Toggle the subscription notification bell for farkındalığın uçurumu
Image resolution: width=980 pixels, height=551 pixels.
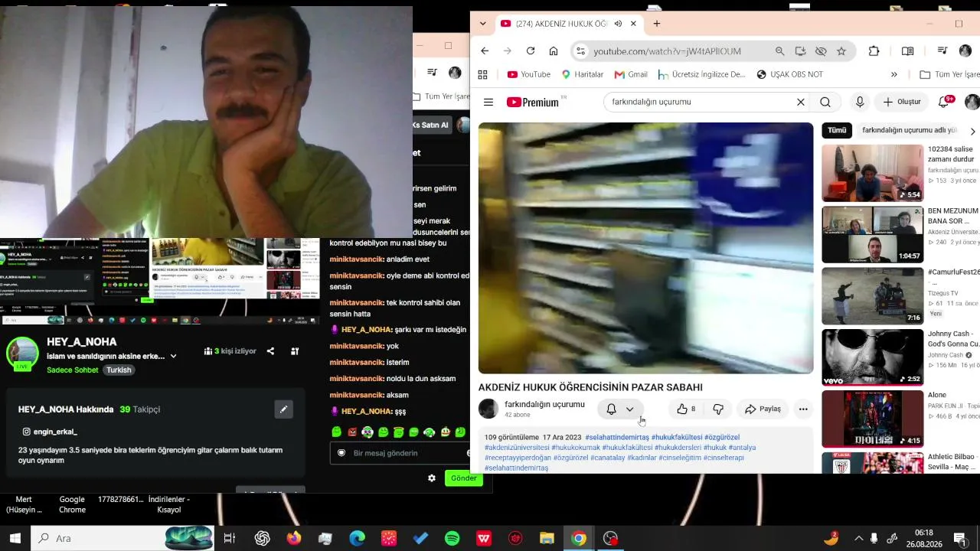(x=611, y=409)
